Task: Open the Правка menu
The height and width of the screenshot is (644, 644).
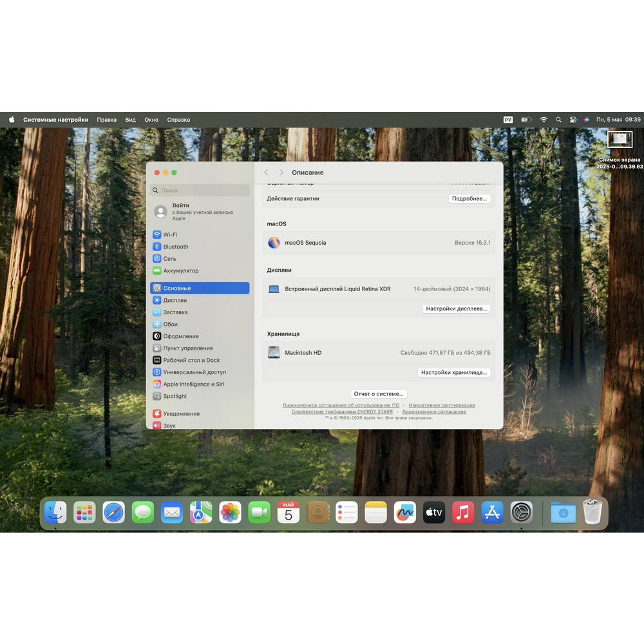Action: pyautogui.click(x=107, y=120)
